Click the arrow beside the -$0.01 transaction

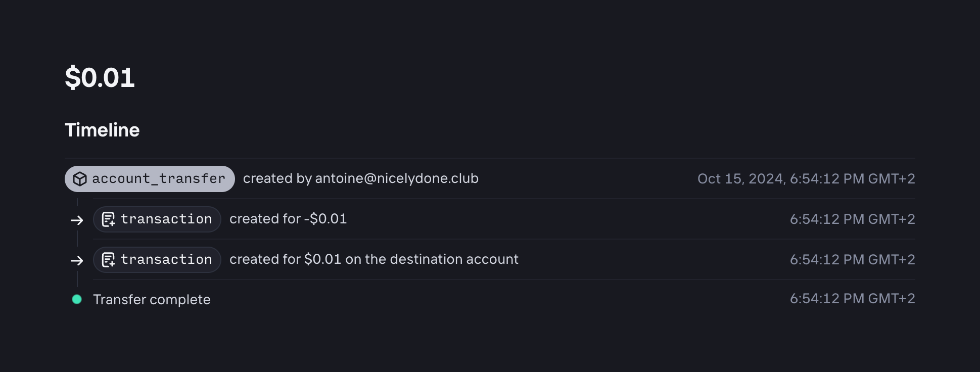[77, 220]
